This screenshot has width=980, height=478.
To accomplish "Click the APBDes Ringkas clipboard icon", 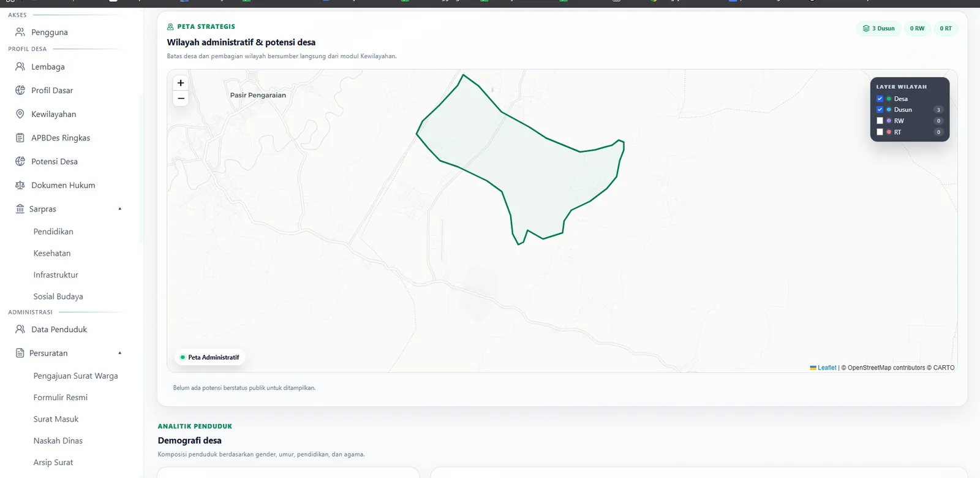I will coord(20,138).
